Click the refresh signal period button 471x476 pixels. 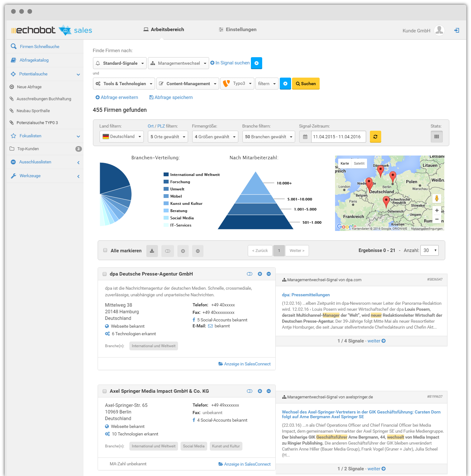point(375,137)
